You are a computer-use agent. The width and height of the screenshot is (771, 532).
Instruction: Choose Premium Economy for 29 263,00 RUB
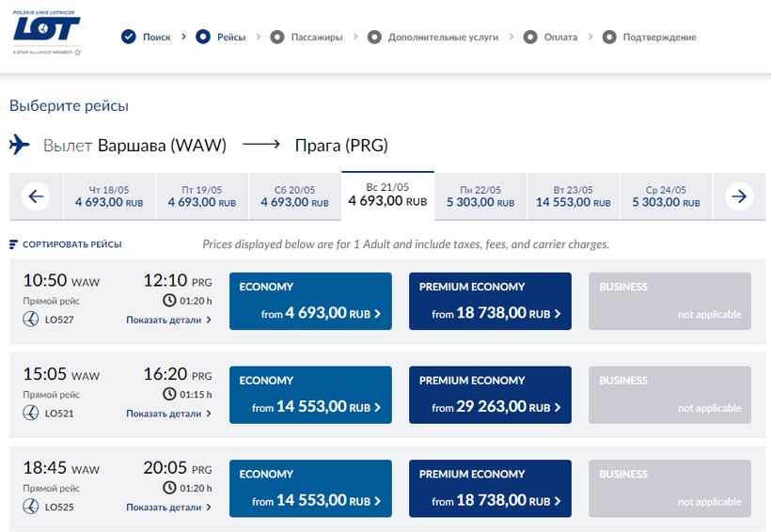(x=490, y=396)
